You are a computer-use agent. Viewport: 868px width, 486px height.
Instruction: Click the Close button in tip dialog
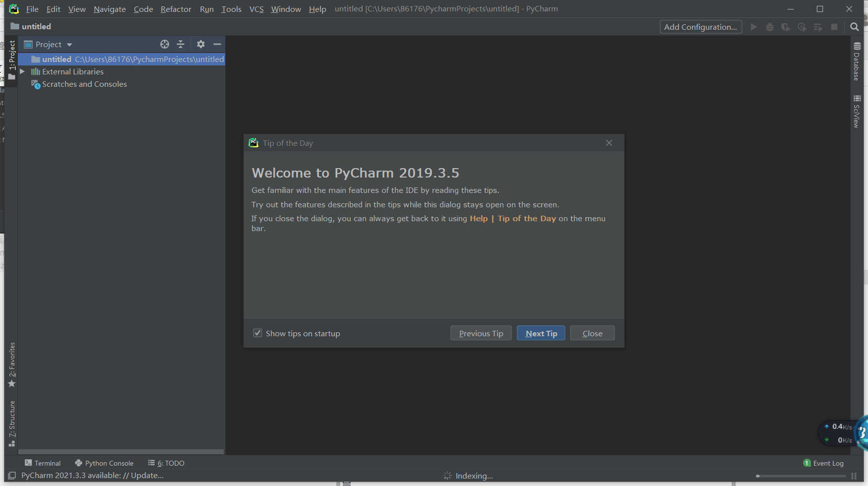pyautogui.click(x=592, y=333)
